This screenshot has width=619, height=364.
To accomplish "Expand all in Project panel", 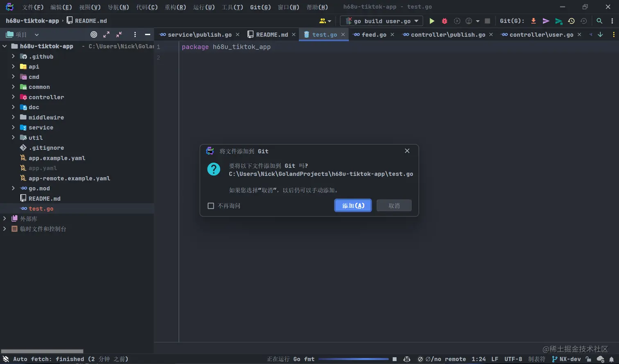I will coord(106,35).
